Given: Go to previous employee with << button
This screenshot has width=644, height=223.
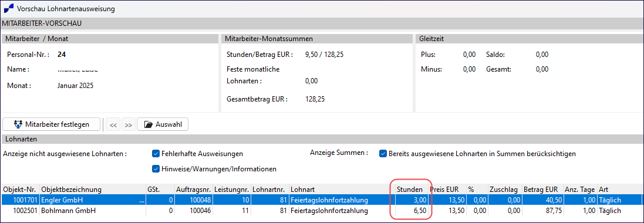Looking at the screenshot, I should point(112,124).
